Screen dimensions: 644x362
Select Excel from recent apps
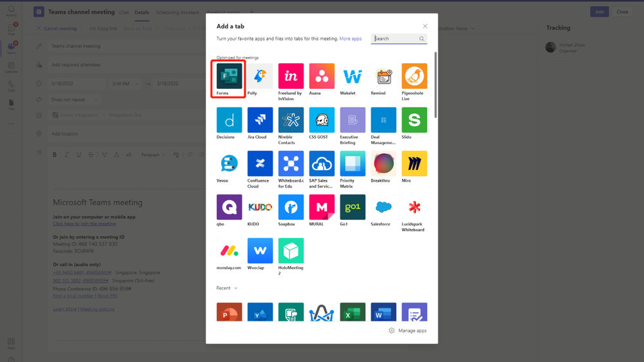[x=353, y=312]
